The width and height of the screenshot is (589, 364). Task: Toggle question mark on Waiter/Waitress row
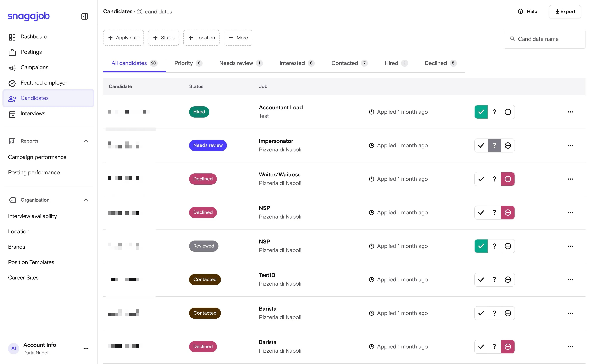click(x=494, y=179)
